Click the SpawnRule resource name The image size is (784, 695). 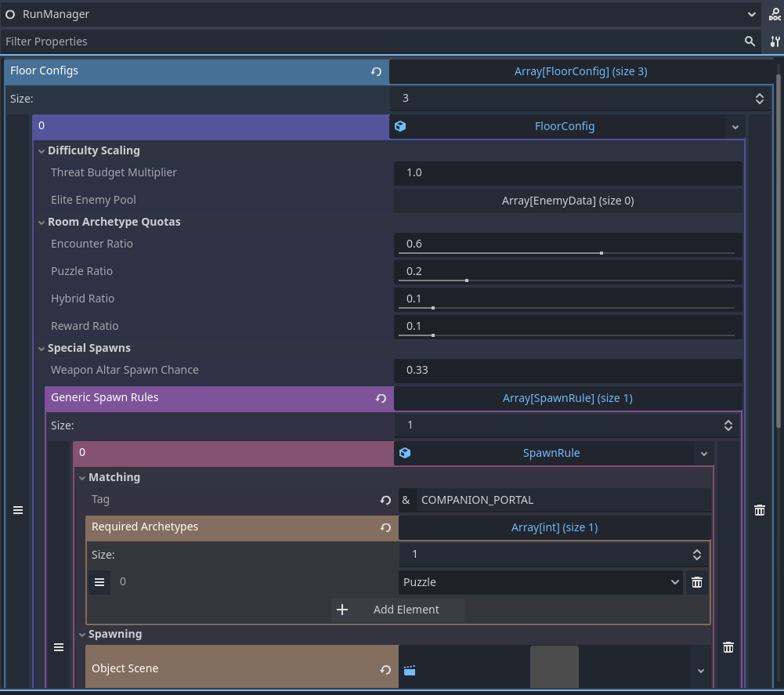pyautogui.click(x=551, y=453)
